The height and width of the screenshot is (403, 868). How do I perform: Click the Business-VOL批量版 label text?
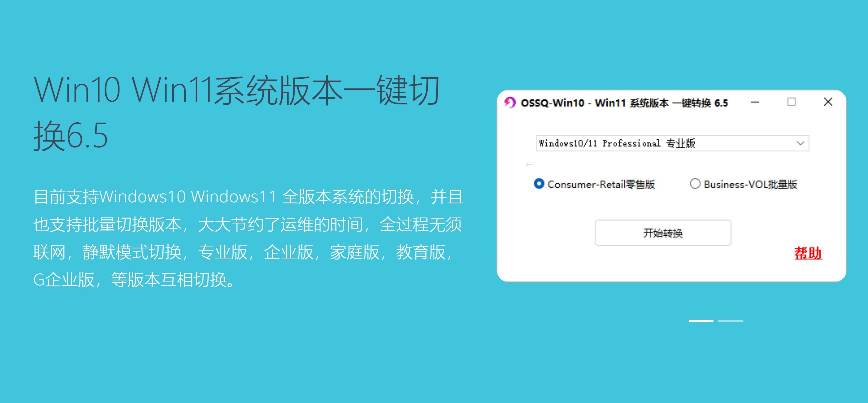click(x=750, y=184)
